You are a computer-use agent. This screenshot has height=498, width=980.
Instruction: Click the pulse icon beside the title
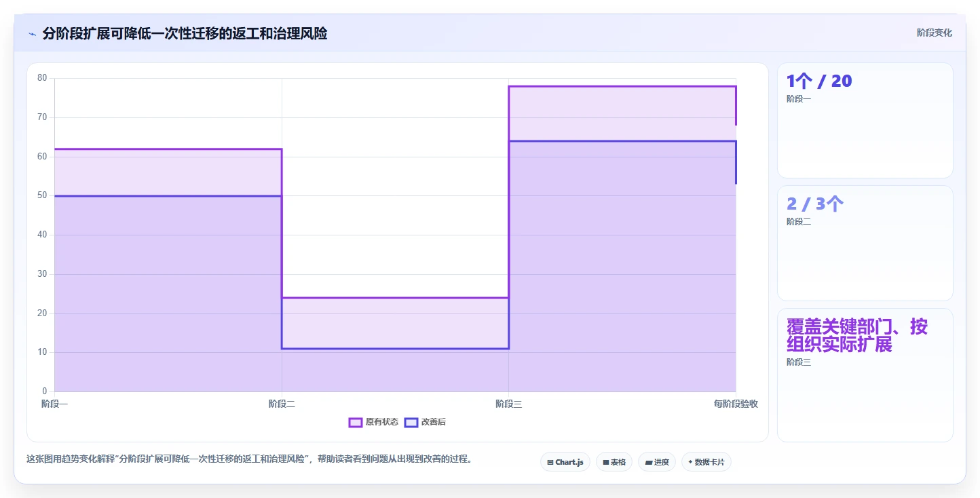click(32, 34)
